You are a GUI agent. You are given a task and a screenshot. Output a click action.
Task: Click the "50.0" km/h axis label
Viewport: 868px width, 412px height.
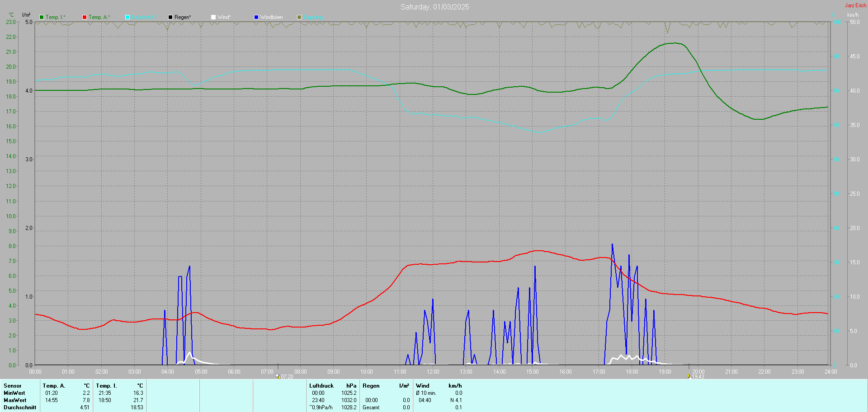pyautogui.click(x=854, y=22)
